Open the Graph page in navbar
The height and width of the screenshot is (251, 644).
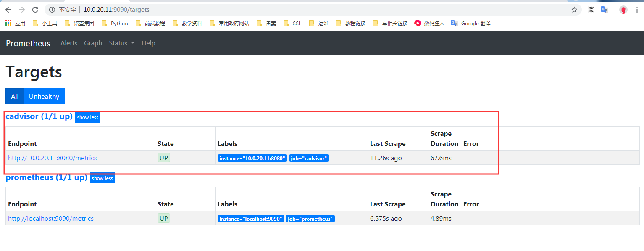pos(93,43)
